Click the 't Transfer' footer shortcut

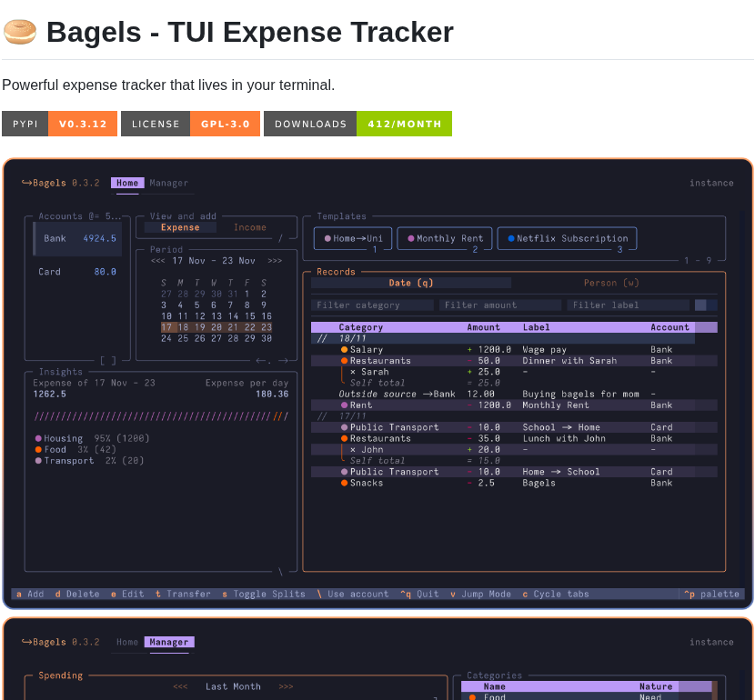pos(183,595)
